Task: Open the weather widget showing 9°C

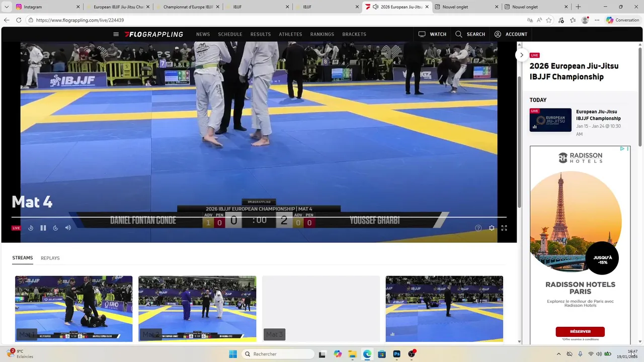Action: pos(21,354)
